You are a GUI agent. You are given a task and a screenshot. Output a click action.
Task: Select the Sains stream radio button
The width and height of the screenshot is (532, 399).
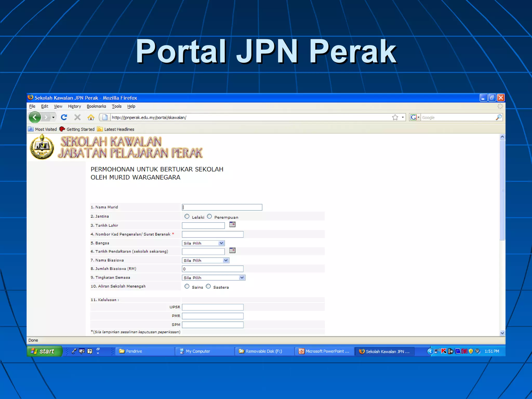click(187, 286)
